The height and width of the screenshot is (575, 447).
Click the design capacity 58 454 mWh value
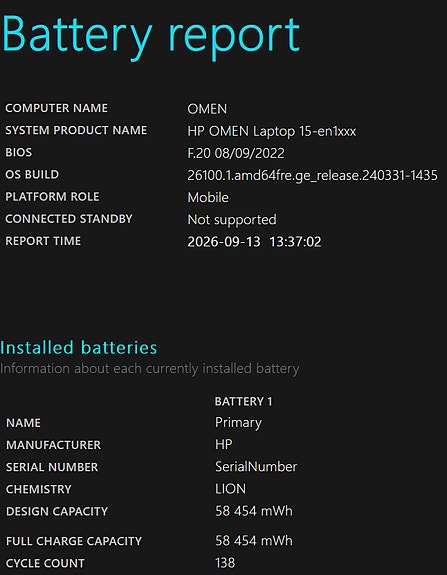click(254, 511)
